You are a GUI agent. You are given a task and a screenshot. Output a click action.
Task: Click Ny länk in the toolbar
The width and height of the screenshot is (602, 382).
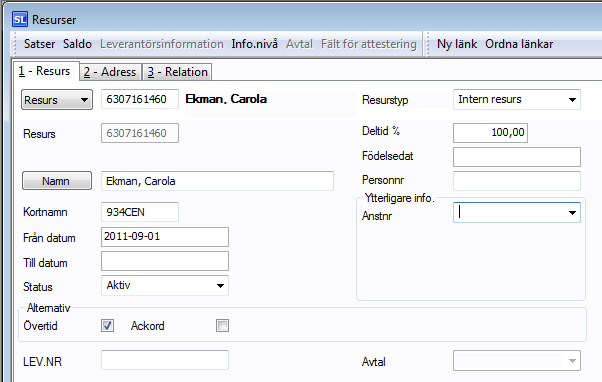457,44
